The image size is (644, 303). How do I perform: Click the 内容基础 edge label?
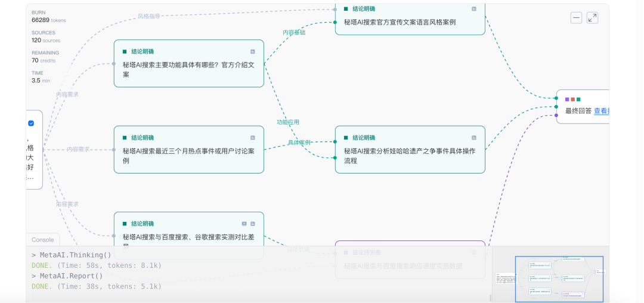tap(294, 32)
